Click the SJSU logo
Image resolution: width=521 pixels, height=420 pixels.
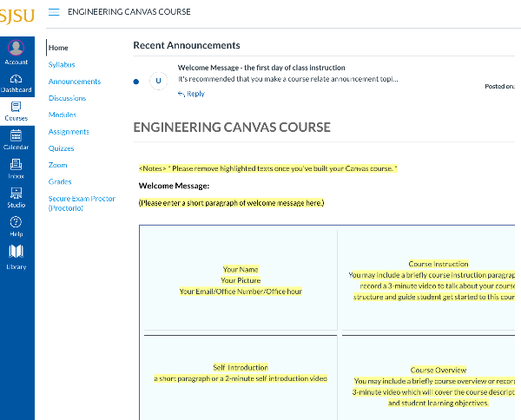(16, 13)
